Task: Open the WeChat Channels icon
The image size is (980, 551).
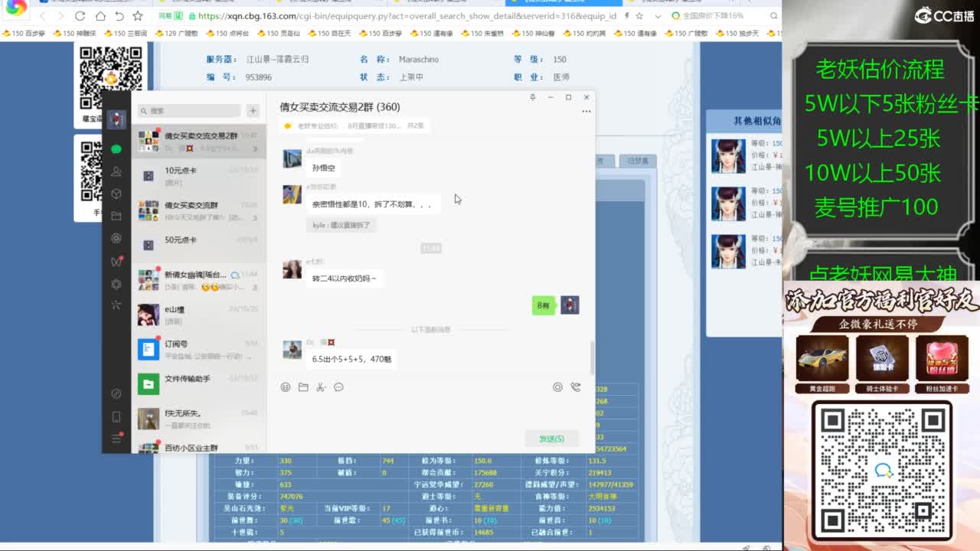Action: [x=116, y=261]
